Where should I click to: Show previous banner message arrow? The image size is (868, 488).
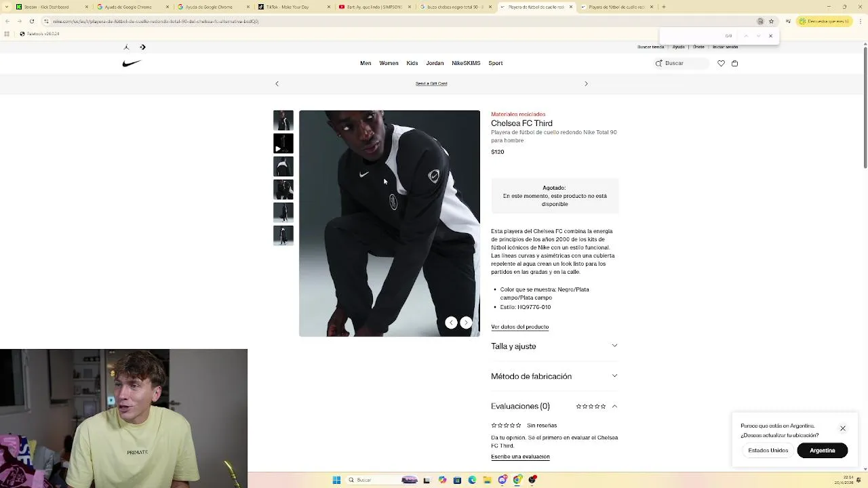click(277, 83)
